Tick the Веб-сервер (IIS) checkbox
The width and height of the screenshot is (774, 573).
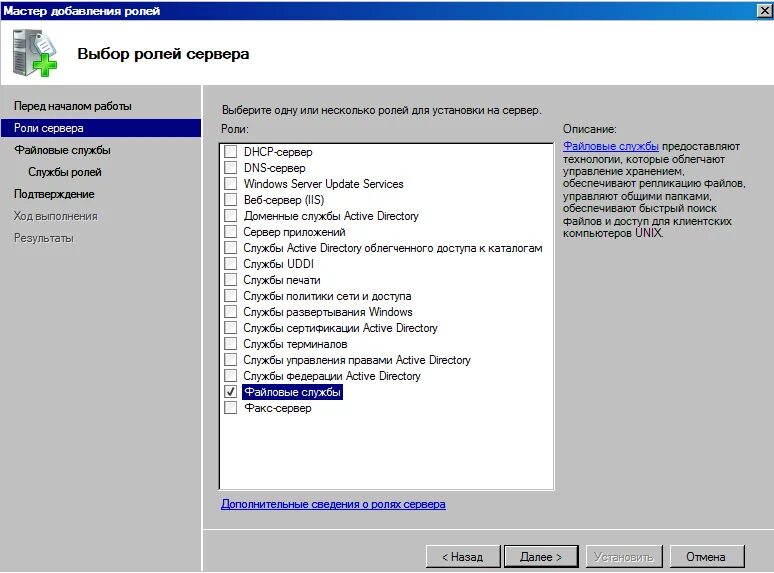click(x=231, y=200)
